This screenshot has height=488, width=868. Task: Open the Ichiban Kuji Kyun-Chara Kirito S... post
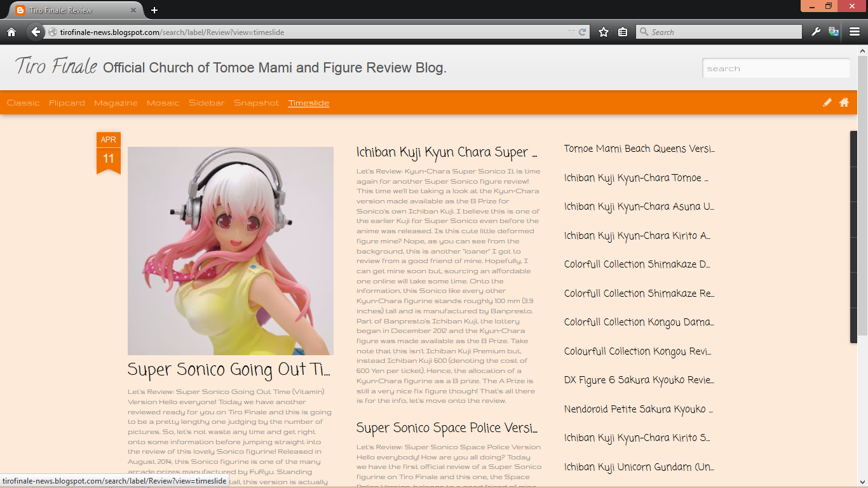(x=637, y=438)
